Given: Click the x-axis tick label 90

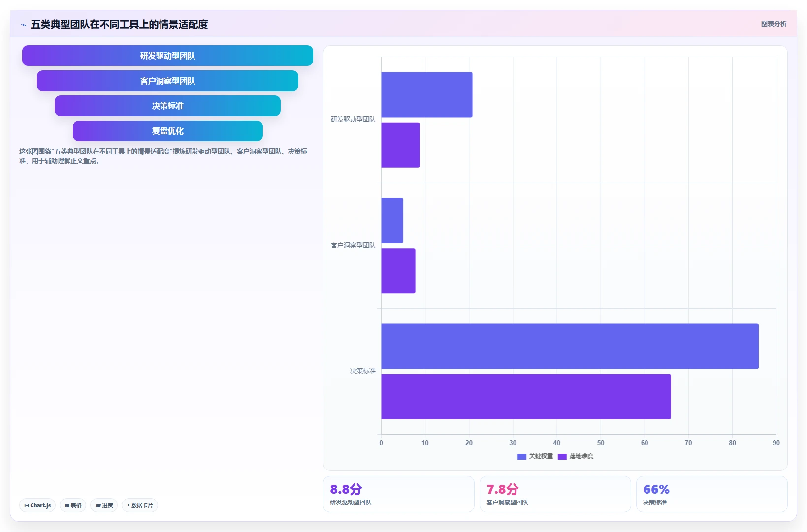Looking at the screenshot, I should (776, 443).
